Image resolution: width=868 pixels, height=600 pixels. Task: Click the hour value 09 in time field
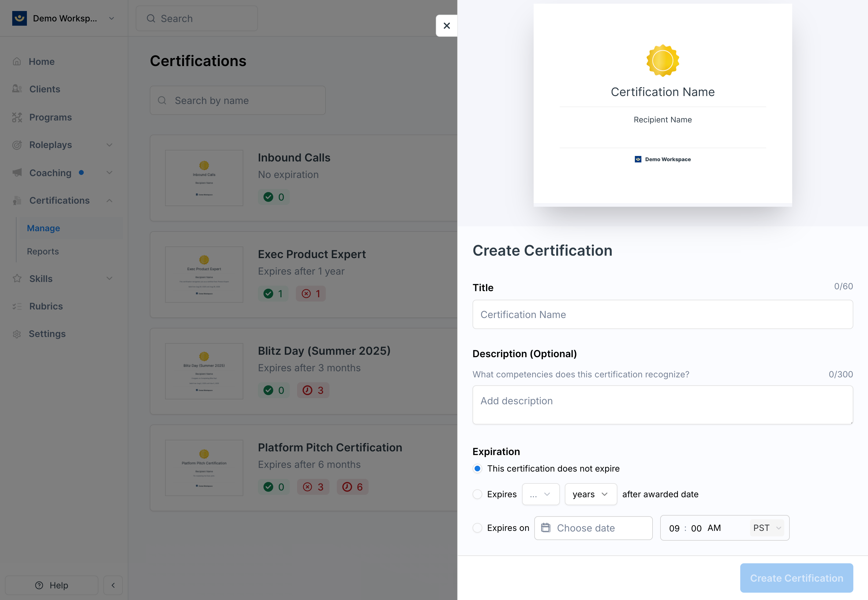click(674, 528)
